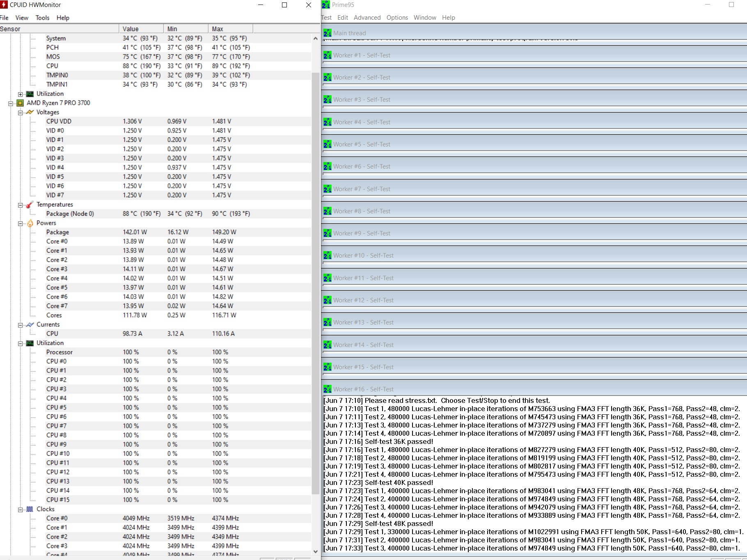Click the Worker #2 Self-Test window icon
This screenshot has height=560, width=747.
328,78
